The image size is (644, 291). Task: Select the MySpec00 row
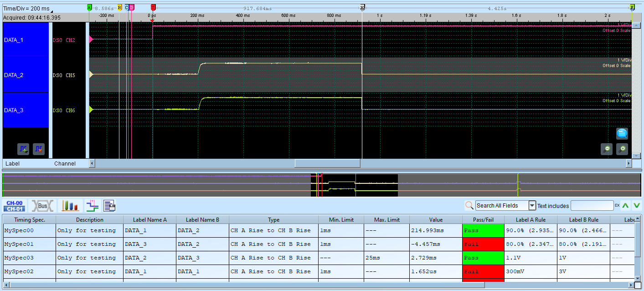click(319, 230)
